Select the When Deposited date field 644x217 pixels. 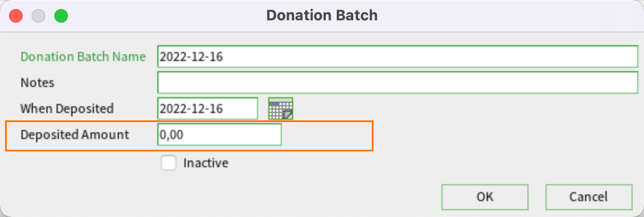click(208, 108)
